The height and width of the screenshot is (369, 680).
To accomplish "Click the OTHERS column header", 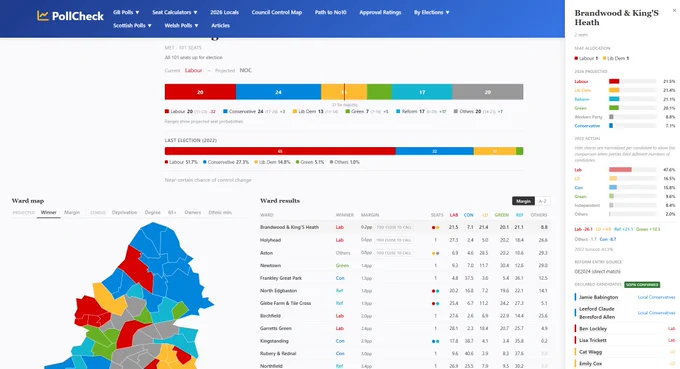I will click(539, 215).
